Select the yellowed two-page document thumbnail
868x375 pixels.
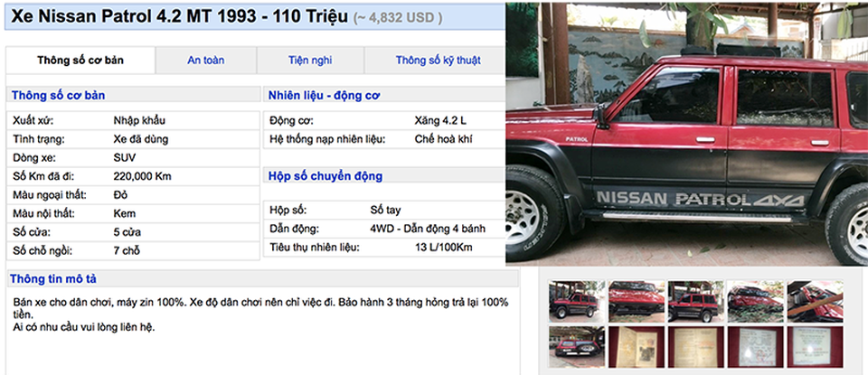click(x=696, y=347)
